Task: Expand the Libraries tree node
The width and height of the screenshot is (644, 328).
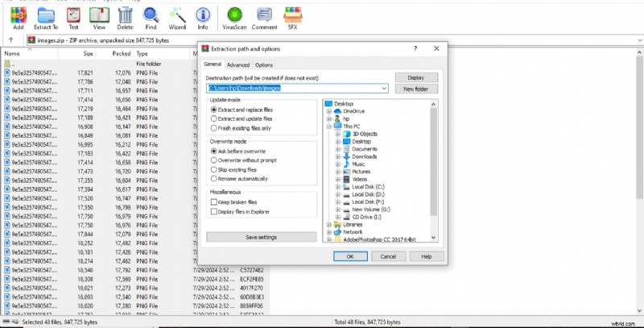Action: (328, 223)
